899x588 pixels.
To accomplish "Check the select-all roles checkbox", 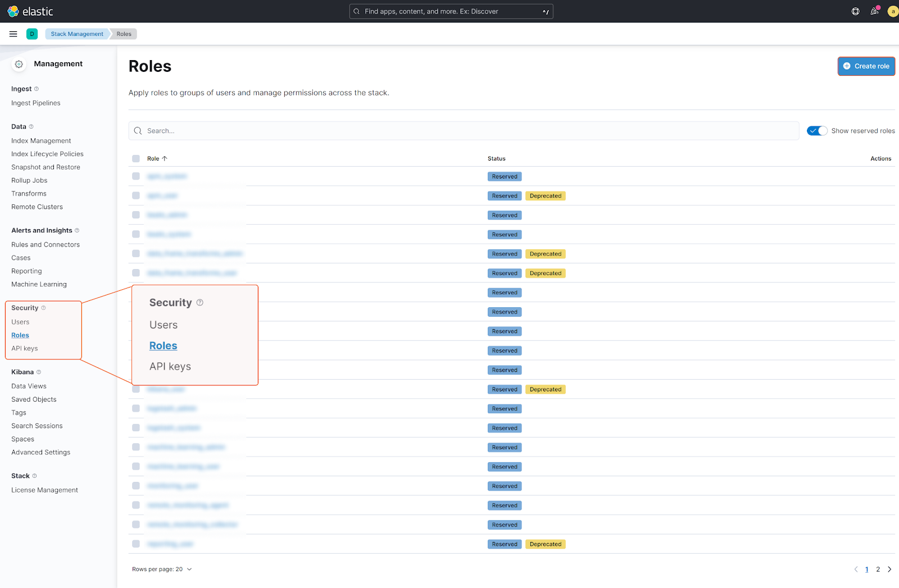I will [x=136, y=159].
